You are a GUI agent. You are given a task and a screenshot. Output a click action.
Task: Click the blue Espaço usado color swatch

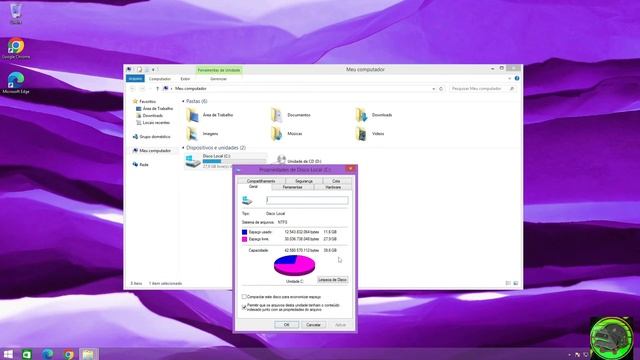pos(244,232)
